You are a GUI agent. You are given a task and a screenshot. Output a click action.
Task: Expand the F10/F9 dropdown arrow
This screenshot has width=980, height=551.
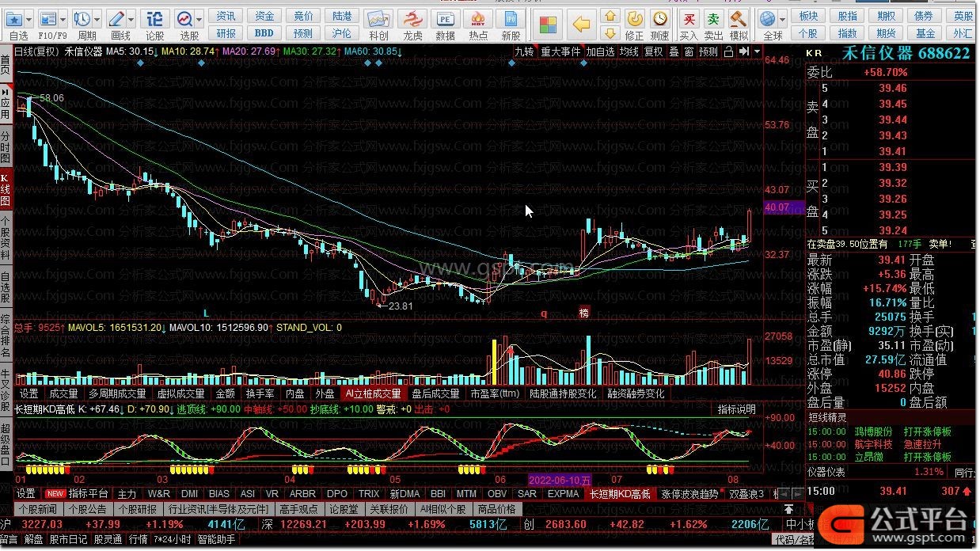[x=63, y=18]
